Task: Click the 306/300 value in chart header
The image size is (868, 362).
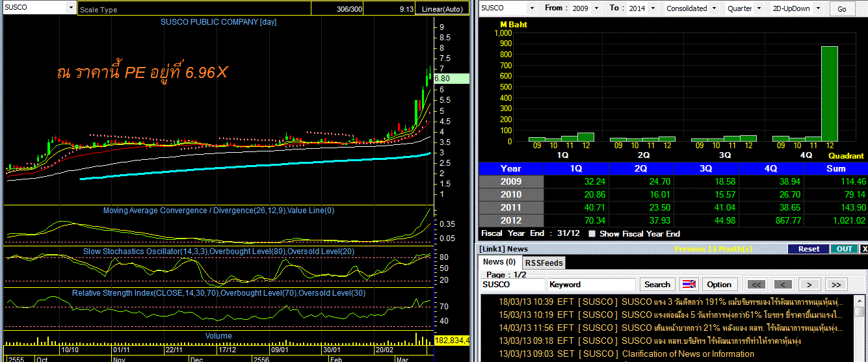Action: [x=350, y=9]
